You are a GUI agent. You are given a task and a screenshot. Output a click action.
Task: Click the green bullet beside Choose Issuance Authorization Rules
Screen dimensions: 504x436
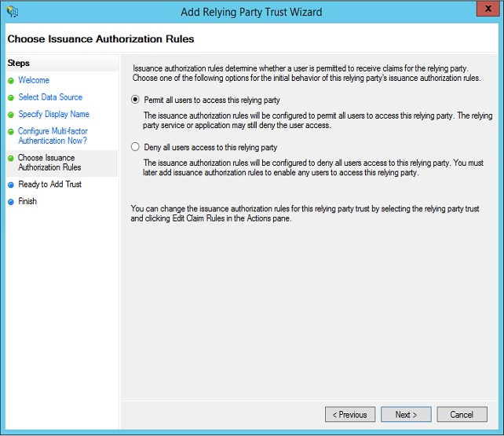coord(11,159)
